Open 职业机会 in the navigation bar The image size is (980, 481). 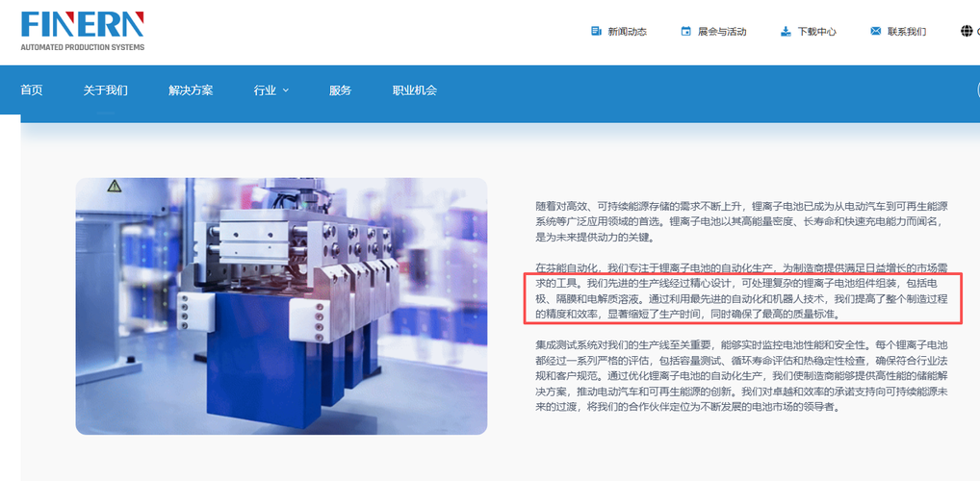coord(414,90)
